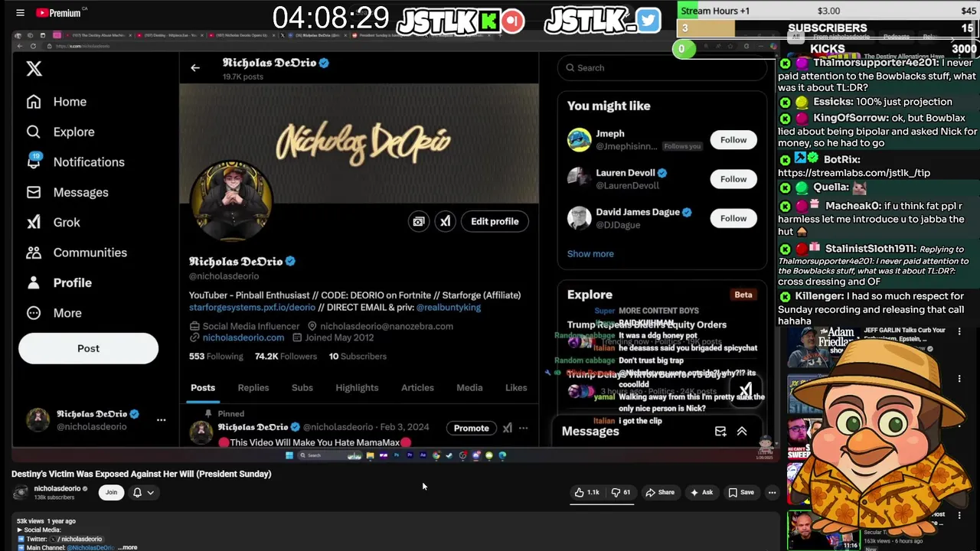Open the @realbuntyking mention link
The image size is (980, 551).
449,307
